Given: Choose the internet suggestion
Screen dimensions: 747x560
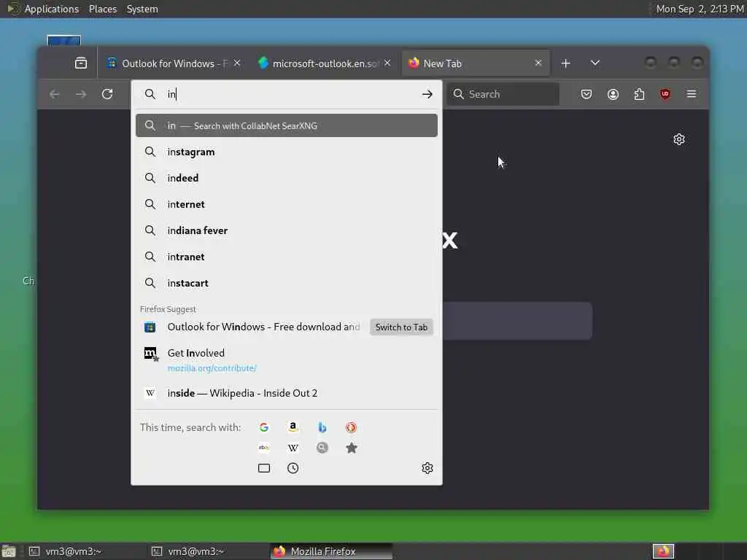Looking at the screenshot, I should (286, 204).
